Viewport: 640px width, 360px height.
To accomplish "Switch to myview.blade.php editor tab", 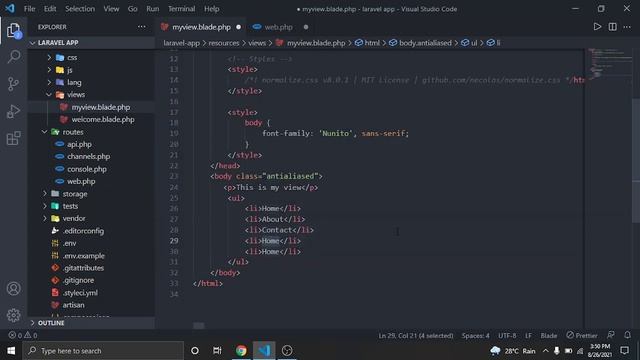I will 201,27.
